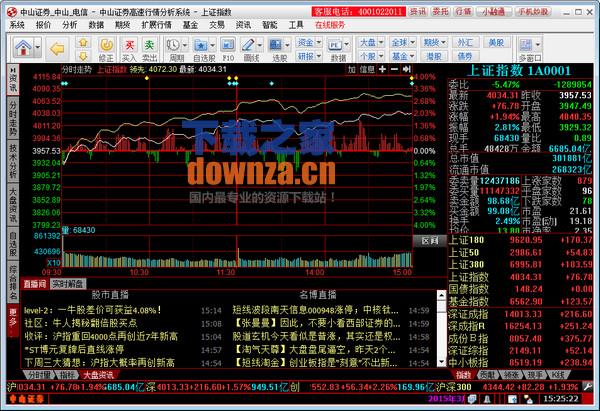Click the 手机炒股 title bar button
Viewport: 600px width, 411px height.
(533, 12)
